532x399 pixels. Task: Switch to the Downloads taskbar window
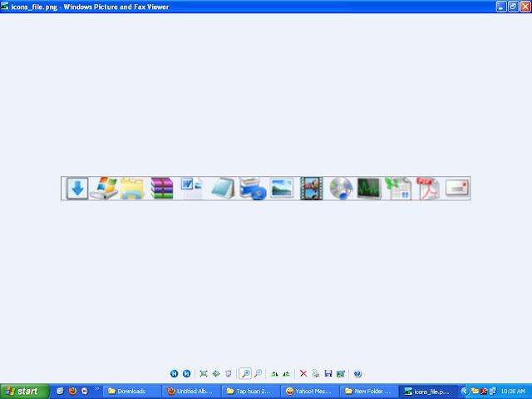tap(132, 392)
